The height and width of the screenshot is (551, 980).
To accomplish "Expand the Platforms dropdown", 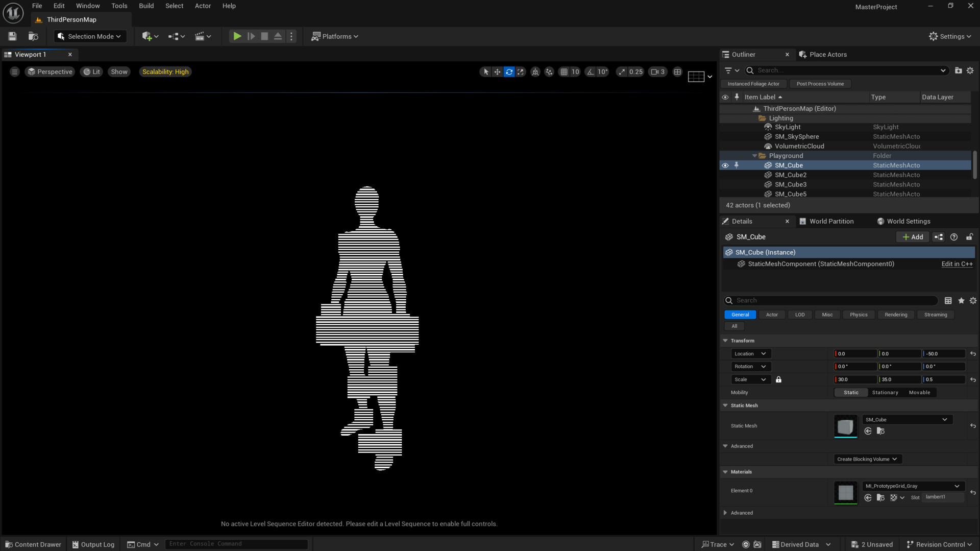I will click(335, 36).
